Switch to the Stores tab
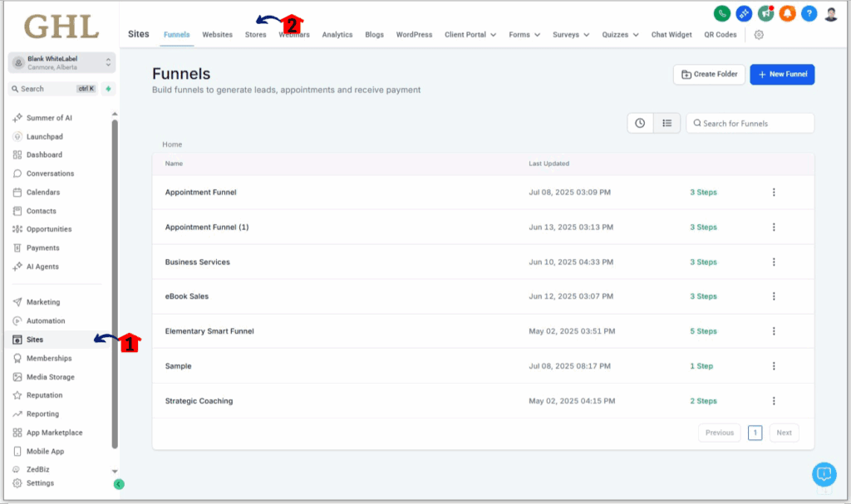Image resolution: width=851 pixels, height=504 pixels. (x=255, y=35)
